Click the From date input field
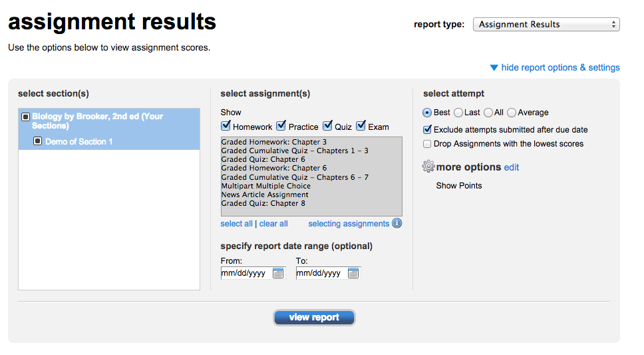 [246, 273]
